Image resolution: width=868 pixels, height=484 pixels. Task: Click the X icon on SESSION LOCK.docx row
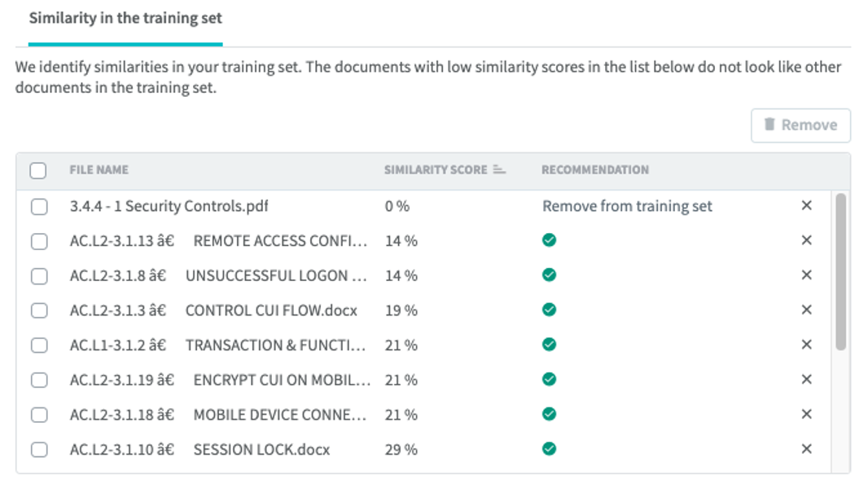click(x=806, y=449)
